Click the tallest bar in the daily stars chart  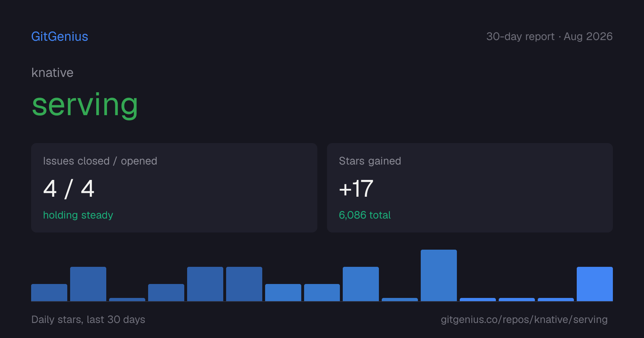439,275
